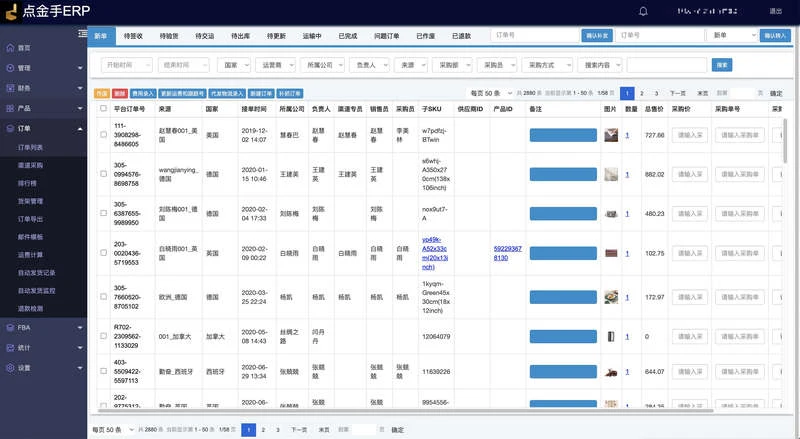Image resolution: width=800 pixels, height=439 pixels.
Task: Open 渠道采购 in the sidebar submenu
Action: (x=31, y=165)
